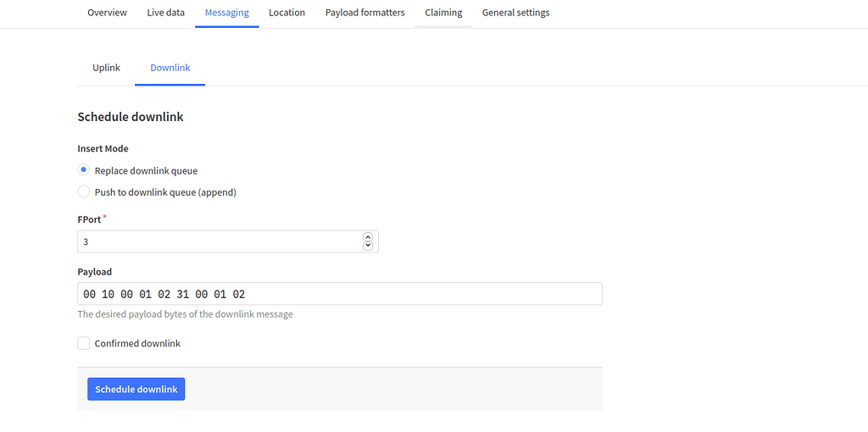Click inside the FPort number field
The image size is (868, 432).
point(216,241)
